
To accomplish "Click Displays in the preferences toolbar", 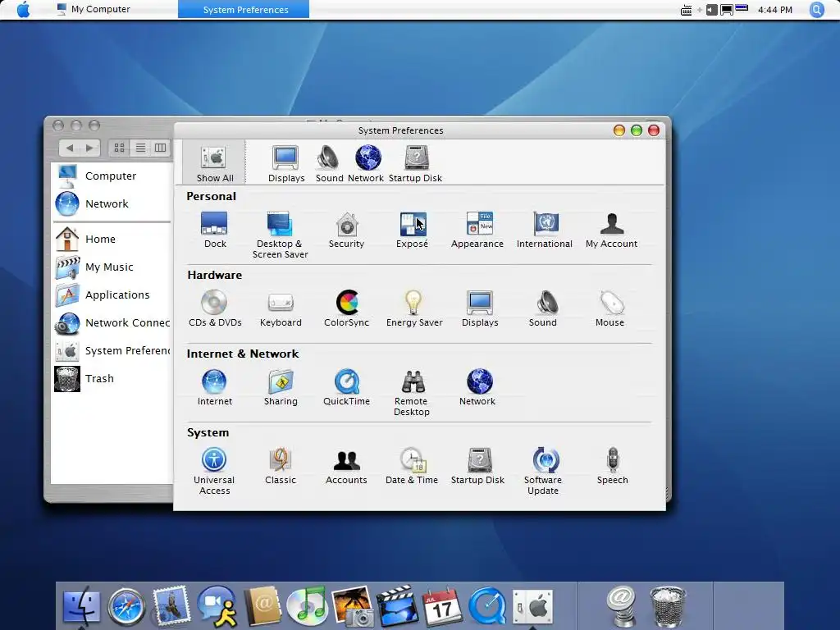I will pos(286,163).
